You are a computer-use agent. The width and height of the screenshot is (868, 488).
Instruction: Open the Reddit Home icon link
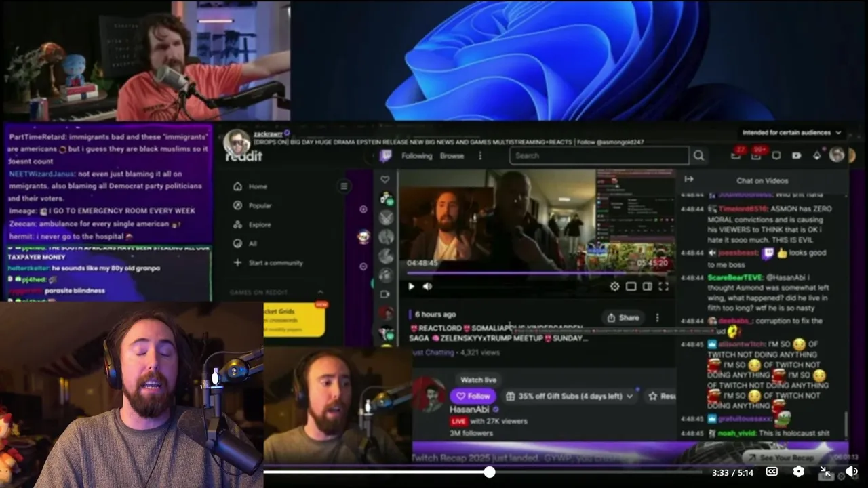(x=237, y=186)
